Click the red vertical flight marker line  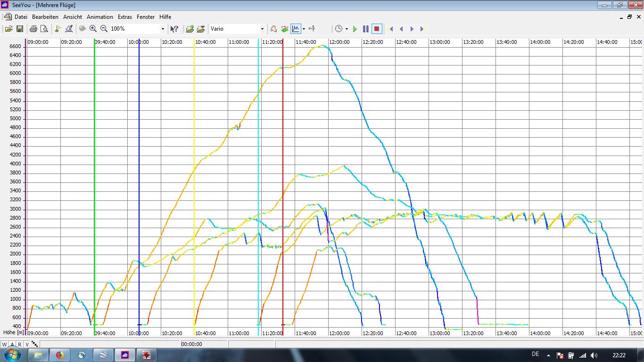click(283, 141)
